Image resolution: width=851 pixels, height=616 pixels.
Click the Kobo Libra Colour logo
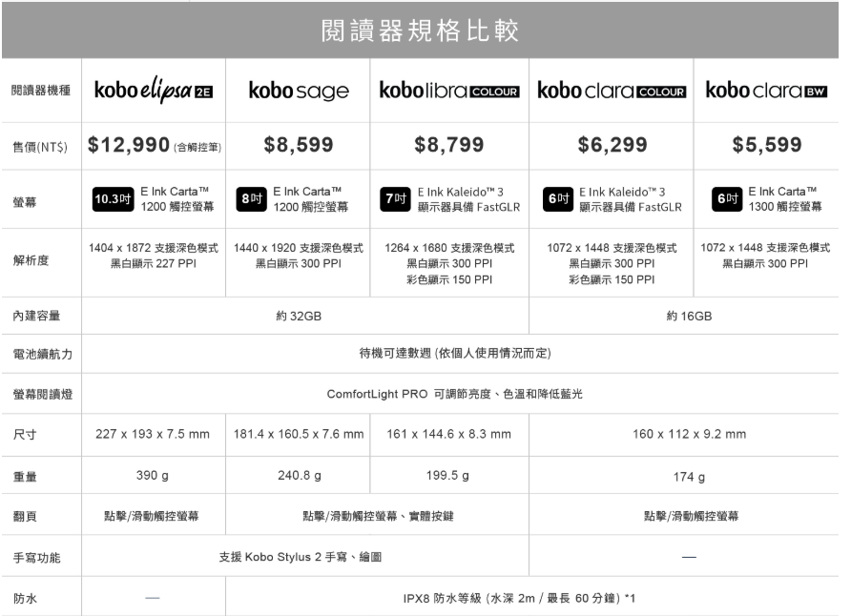(449, 90)
